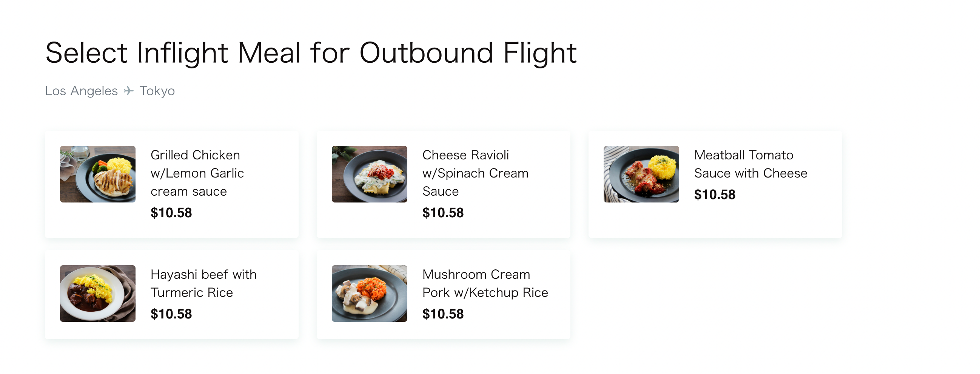Choose Grilled Chicken w/Lemon Garlic cream sauce title
This screenshot has width=980, height=374.
pos(197,173)
